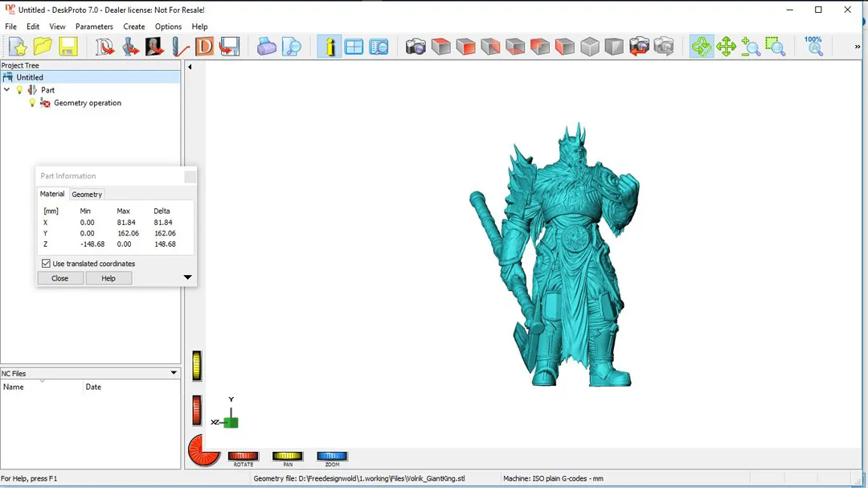Expand the Part Information dialog down arrow
This screenshot has width=868, height=488.
click(x=187, y=277)
